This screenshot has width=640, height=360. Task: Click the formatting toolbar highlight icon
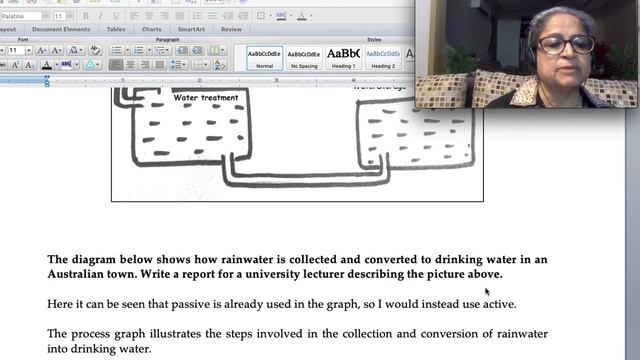tap(281, 16)
